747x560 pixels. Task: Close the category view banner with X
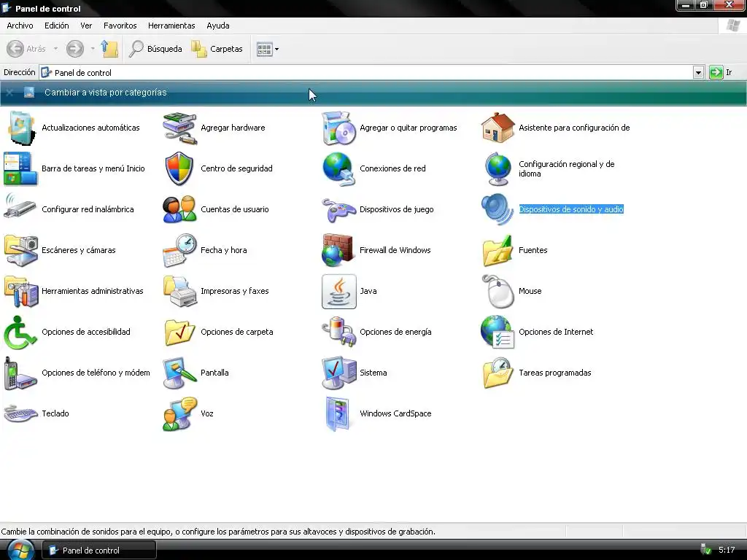coord(9,93)
